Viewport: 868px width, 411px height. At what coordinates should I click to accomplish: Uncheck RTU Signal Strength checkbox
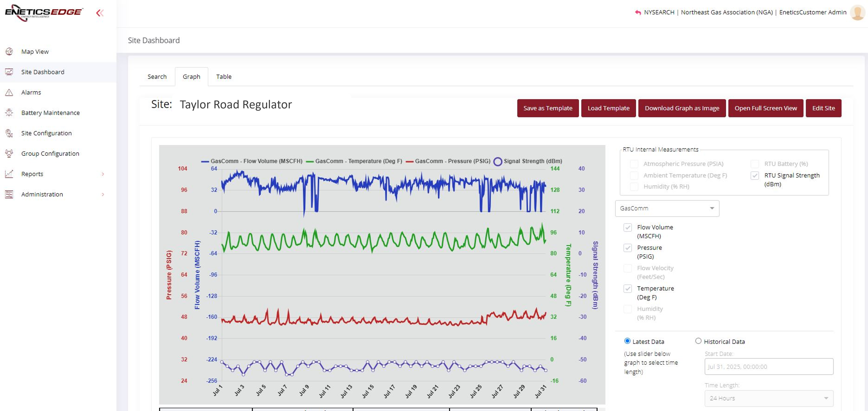(755, 175)
